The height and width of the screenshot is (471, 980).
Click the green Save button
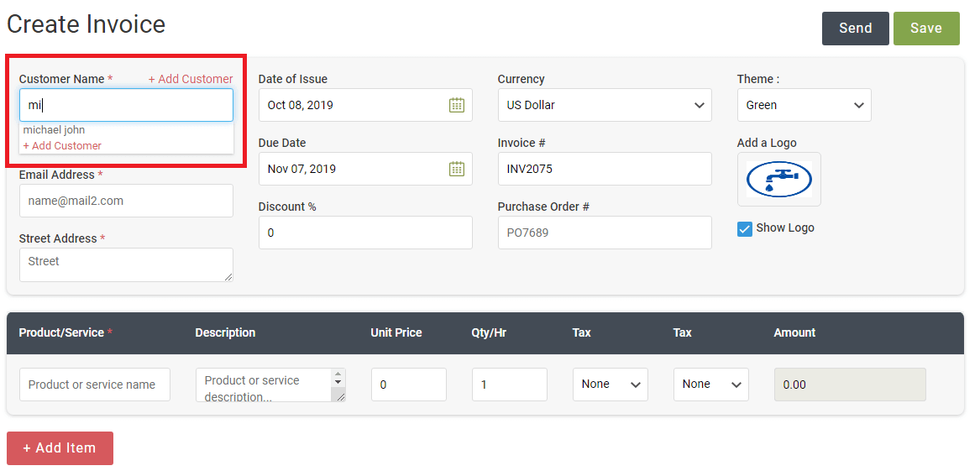(925, 28)
